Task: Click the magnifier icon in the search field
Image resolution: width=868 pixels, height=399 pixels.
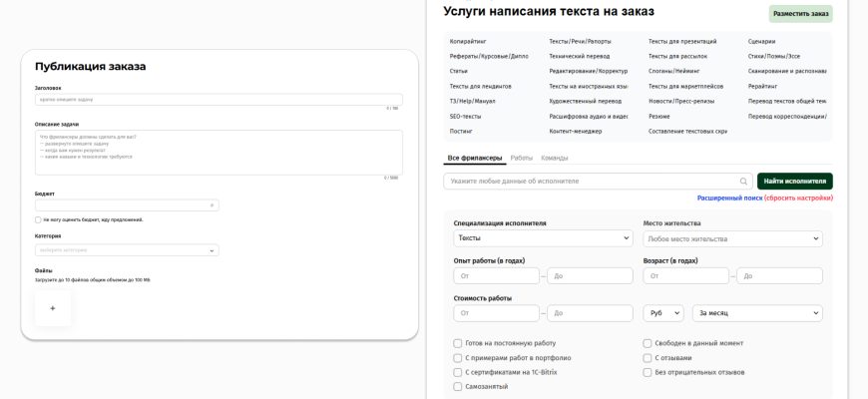Action: (744, 182)
